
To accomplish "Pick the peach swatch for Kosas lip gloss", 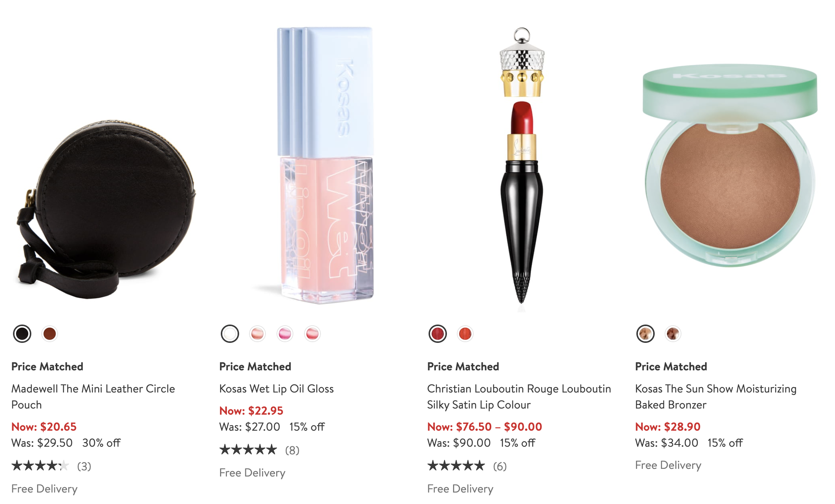I will 257,334.
